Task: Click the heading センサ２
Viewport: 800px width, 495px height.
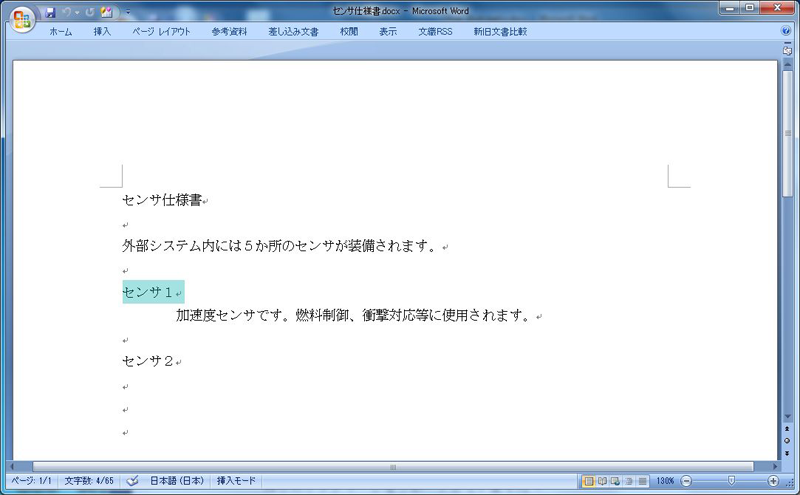Action: pyautogui.click(x=148, y=361)
